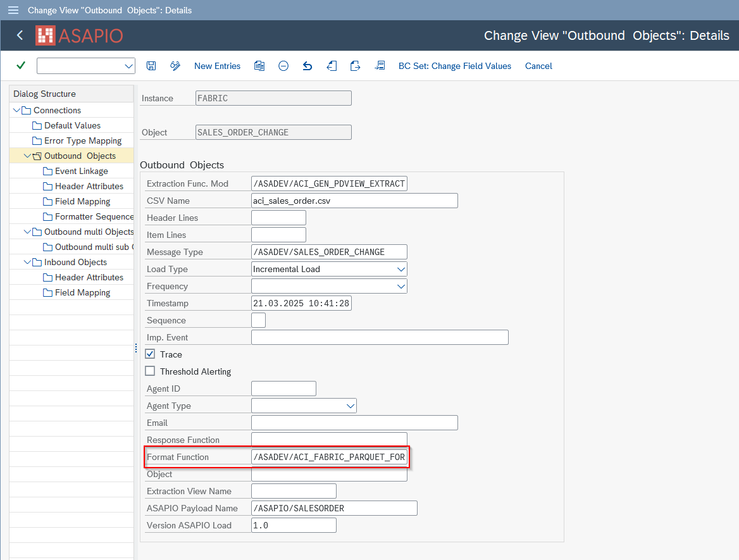This screenshot has width=739, height=560.
Task: Click the Extraction View Name field
Action: 294,490
